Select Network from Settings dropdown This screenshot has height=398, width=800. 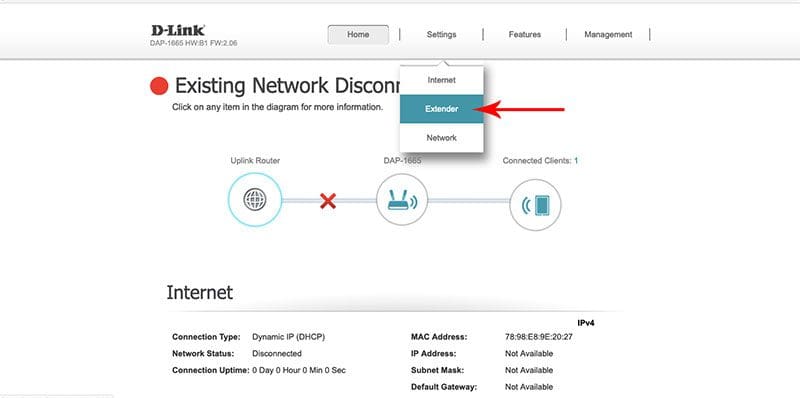441,138
